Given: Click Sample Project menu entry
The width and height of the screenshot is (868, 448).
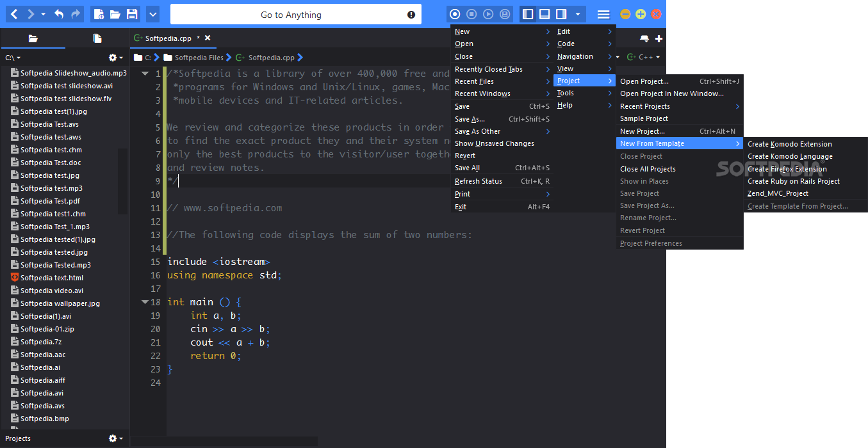Looking at the screenshot, I should pos(680,118).
